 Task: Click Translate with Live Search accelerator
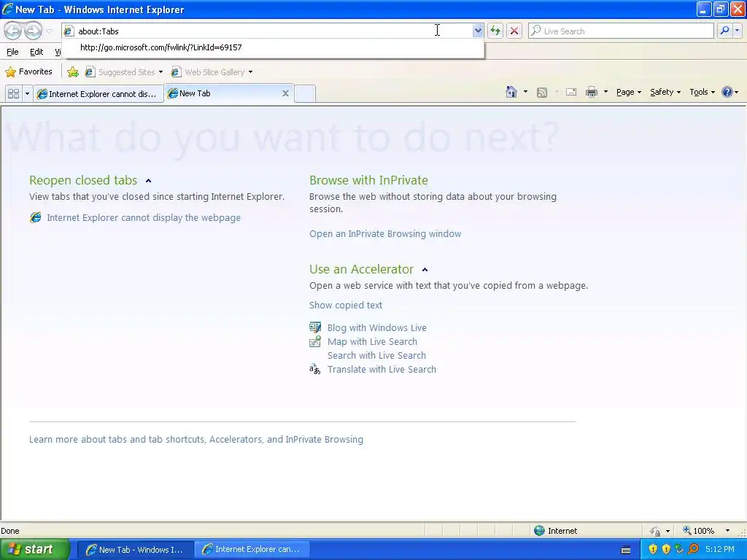[382, 369]
